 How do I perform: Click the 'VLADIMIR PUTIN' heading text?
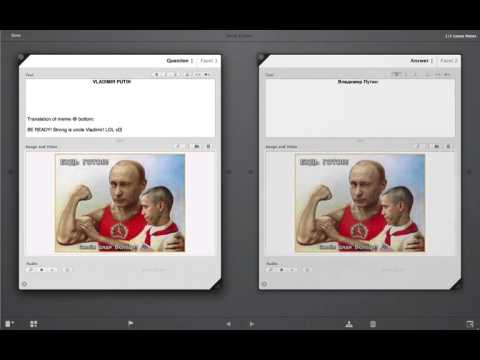click(x=112, y=82)
